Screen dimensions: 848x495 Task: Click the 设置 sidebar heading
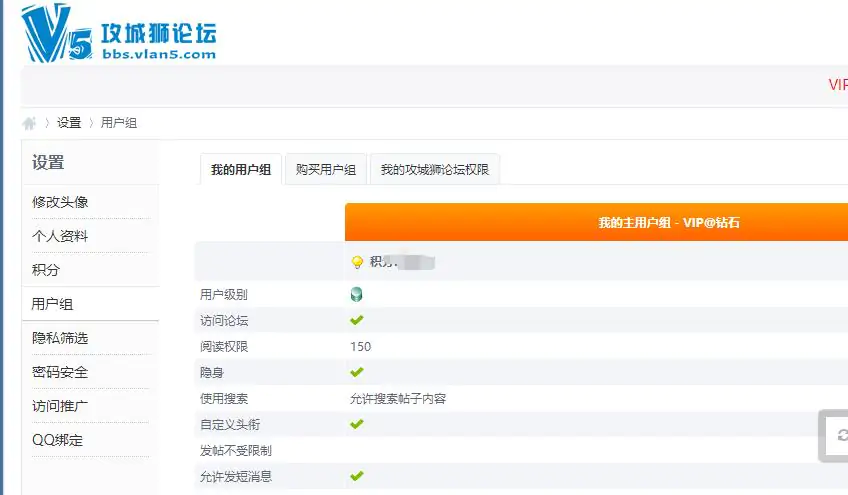(48, 162)
